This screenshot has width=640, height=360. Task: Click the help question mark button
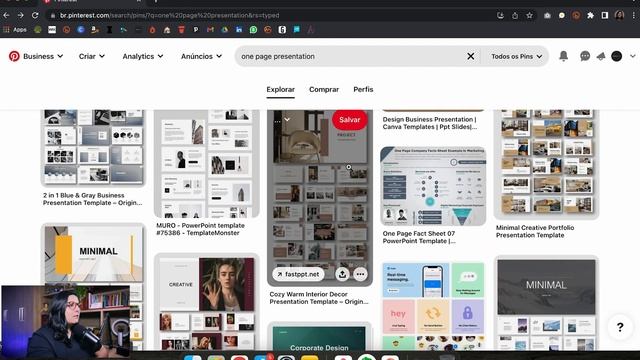click(x=620, y=327)
